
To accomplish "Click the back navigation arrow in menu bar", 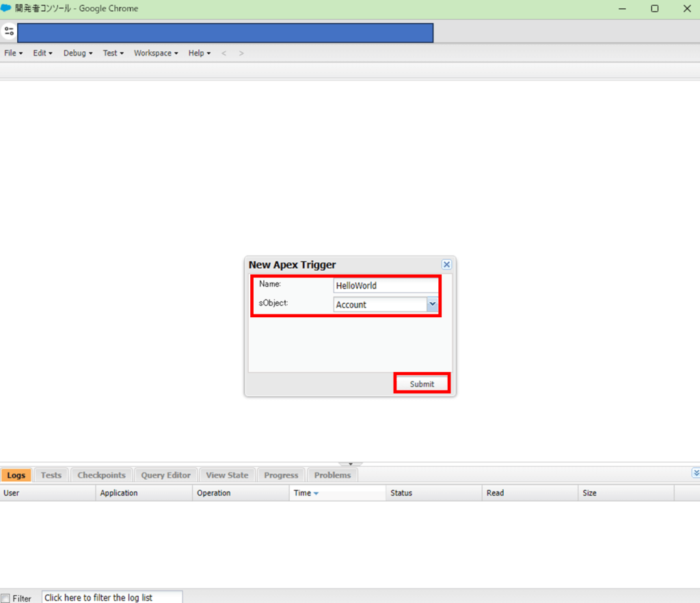I will (224, 53).
